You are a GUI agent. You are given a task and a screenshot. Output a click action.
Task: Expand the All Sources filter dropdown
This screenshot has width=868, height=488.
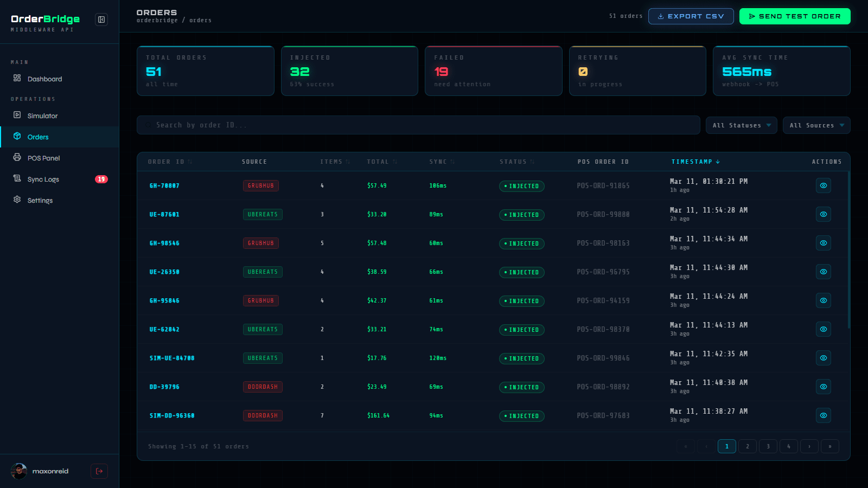tap(816, 125)
